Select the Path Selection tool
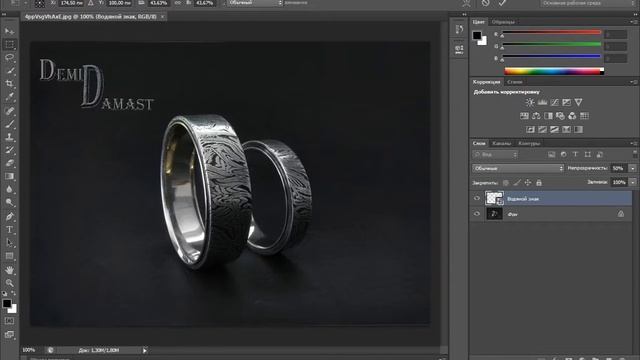The image size is (640, 360). (x=9, y=243)
